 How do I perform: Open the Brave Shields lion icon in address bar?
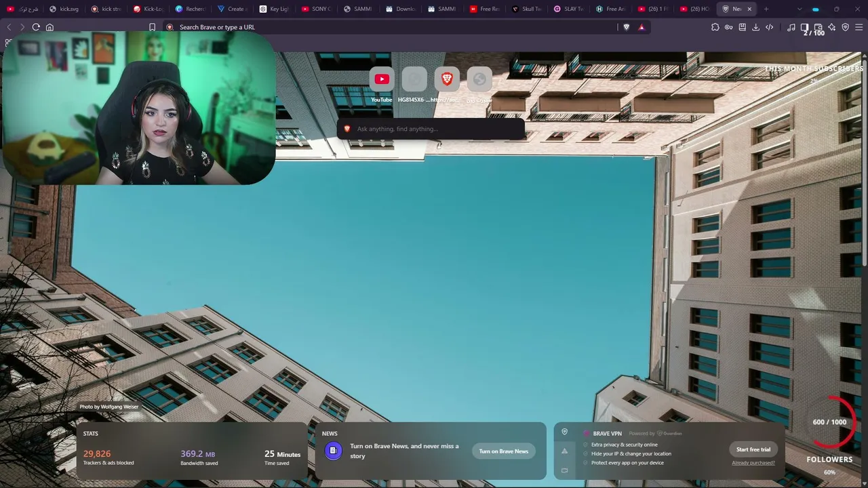click(626, 27)
